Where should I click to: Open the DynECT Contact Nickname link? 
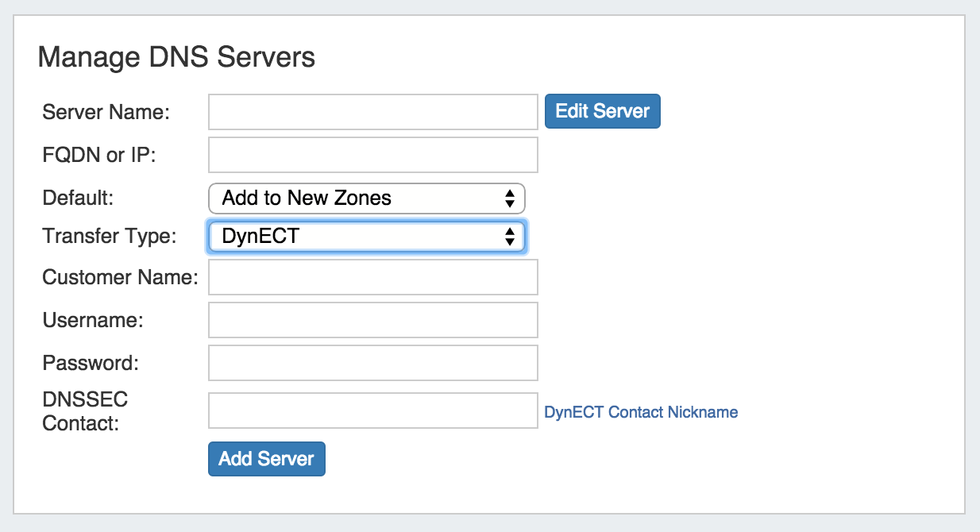pyautogui.click(x=641, y=412)
